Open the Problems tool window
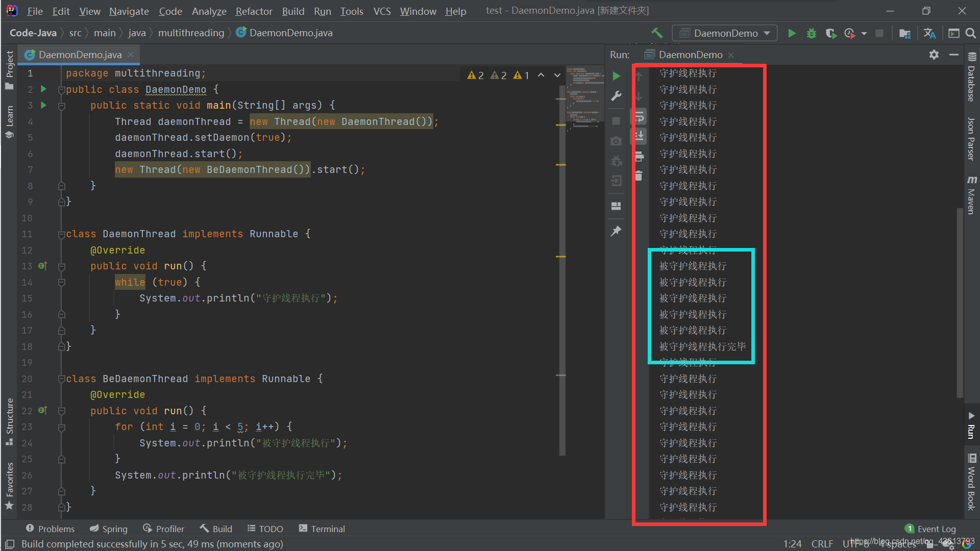This screenshot has height=551, width=980. coord(50,529)
